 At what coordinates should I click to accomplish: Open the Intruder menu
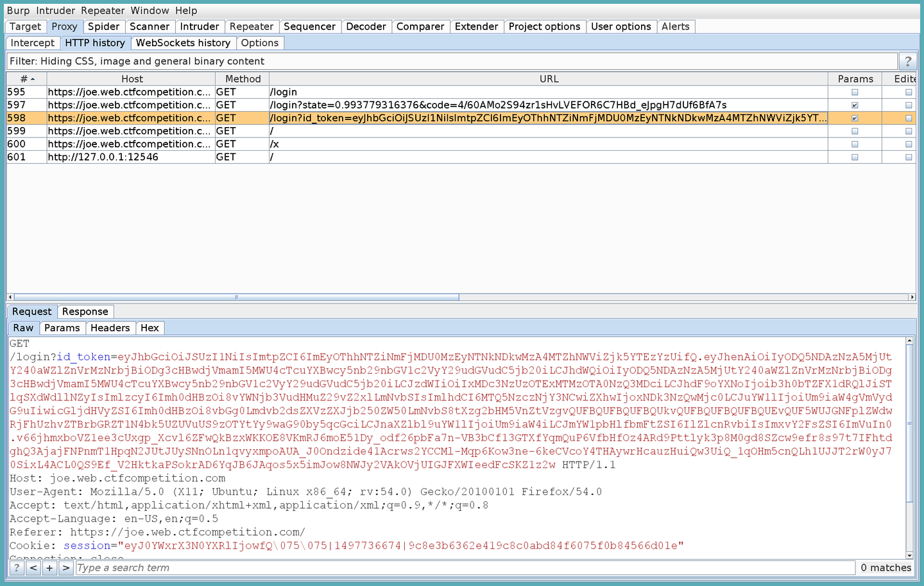[x=55, y=10]
